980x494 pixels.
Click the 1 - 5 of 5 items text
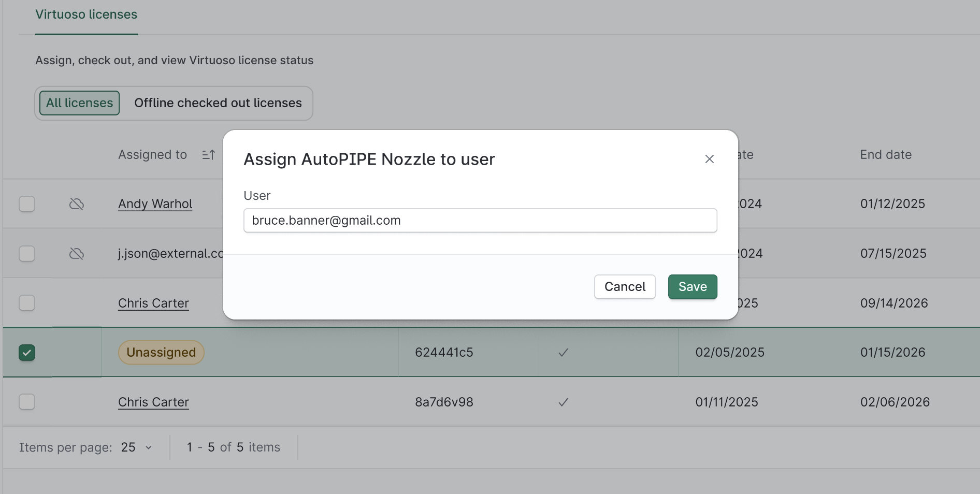point(234,447)
